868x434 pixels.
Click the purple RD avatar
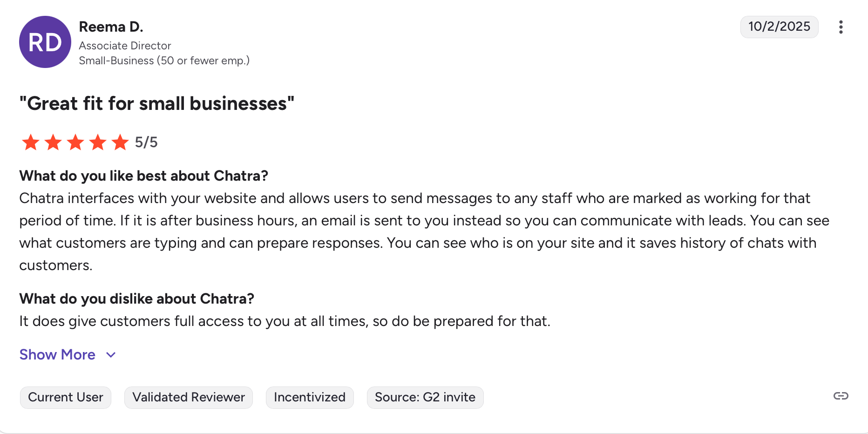point(45,42)
